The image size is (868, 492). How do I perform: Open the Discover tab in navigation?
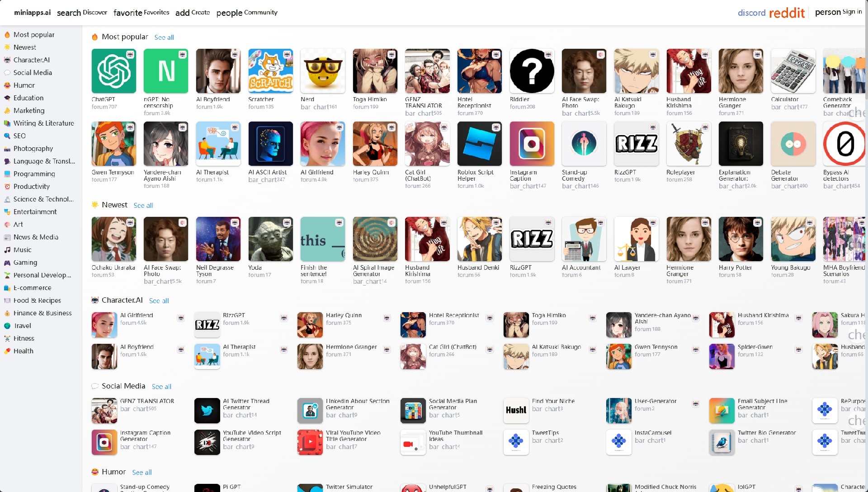coord(82,13)
